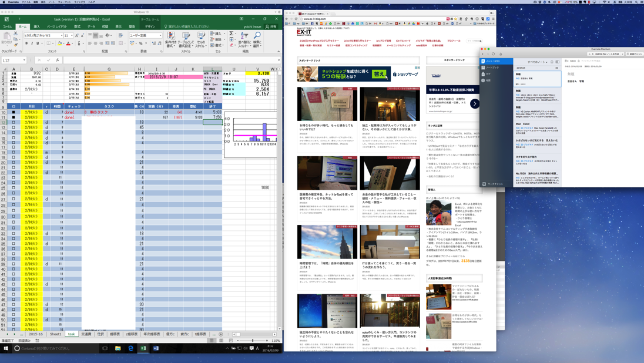Image resolution: width=644 pixels, height=363 pixels.
Task: Click the new sheet plus icon
Action: [x=220, y=334]
